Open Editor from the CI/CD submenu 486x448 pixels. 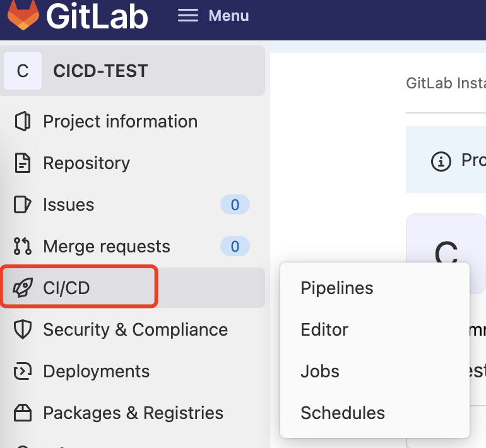(324, 330)
